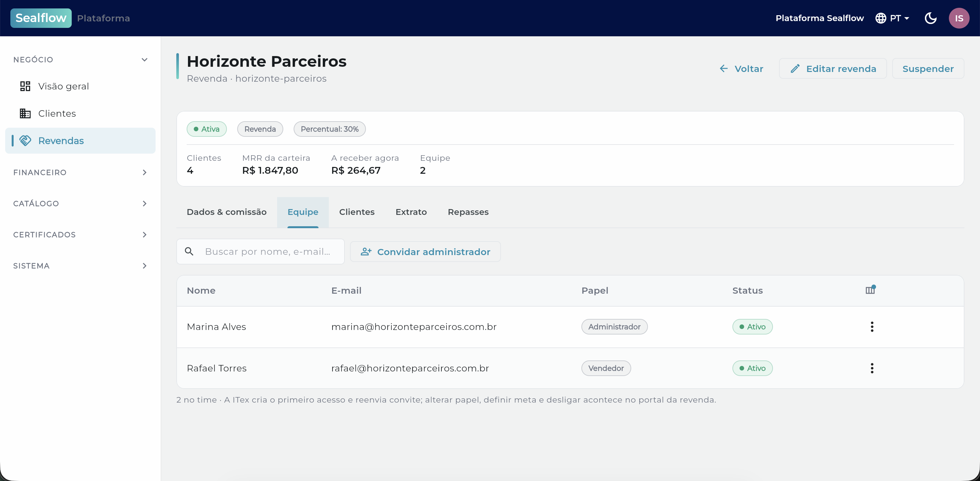This screenshot has width=980, height=481.
Task: Expand the CERTIFICADOS sidebar section
Action: pos(144,234)
